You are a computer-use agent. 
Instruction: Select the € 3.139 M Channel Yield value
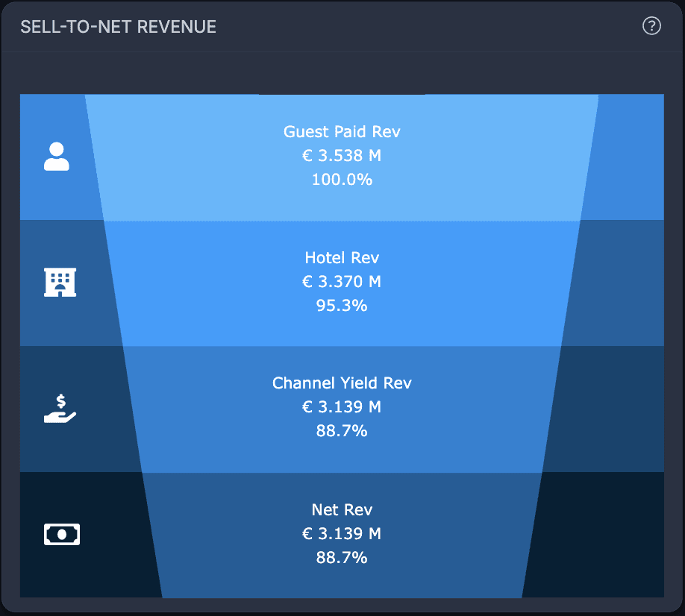[342, 407]
